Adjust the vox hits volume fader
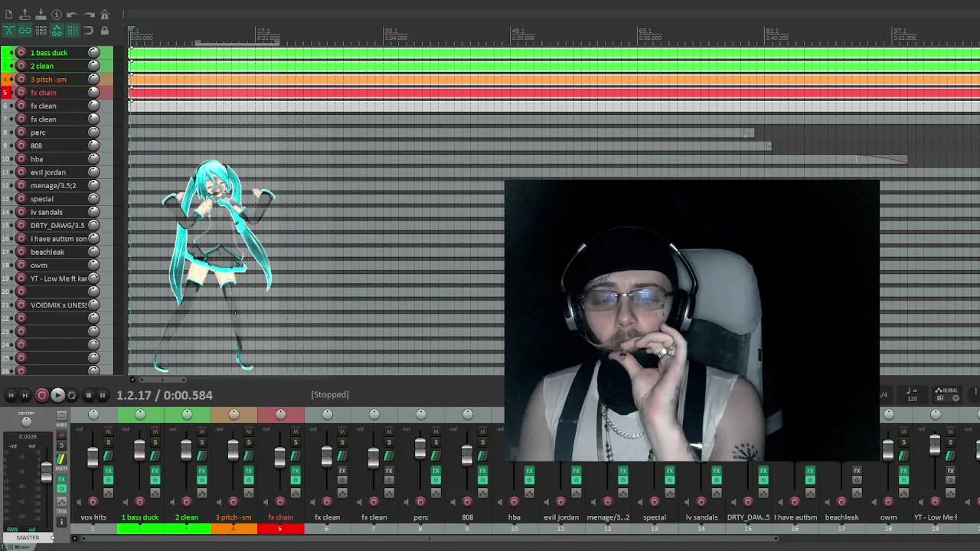Image resolution: width=980 pixels, height=551 pixels. tap(93, 458)
